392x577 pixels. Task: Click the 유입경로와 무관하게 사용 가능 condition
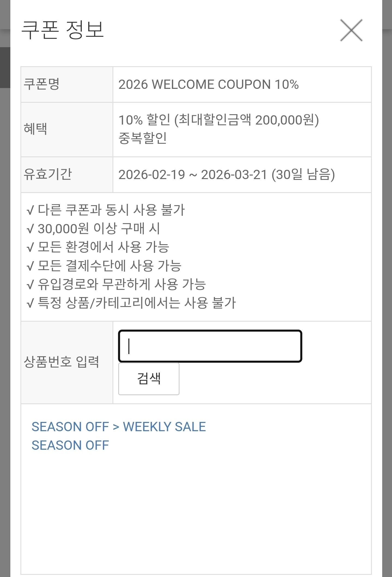pyautogui.click(x=121, y=284)
